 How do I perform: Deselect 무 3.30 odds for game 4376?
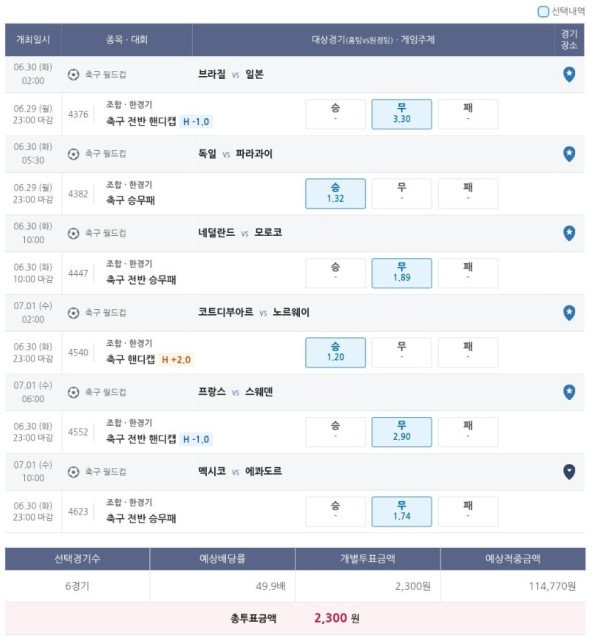pyautogui.click(x=402, y=114)
